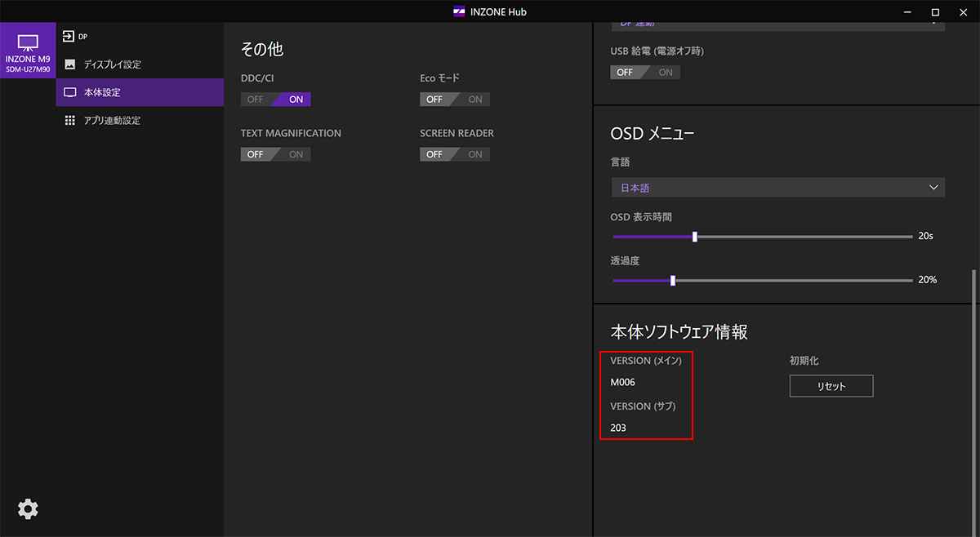Open settings with the gear icon

click(x=28, y=509)
